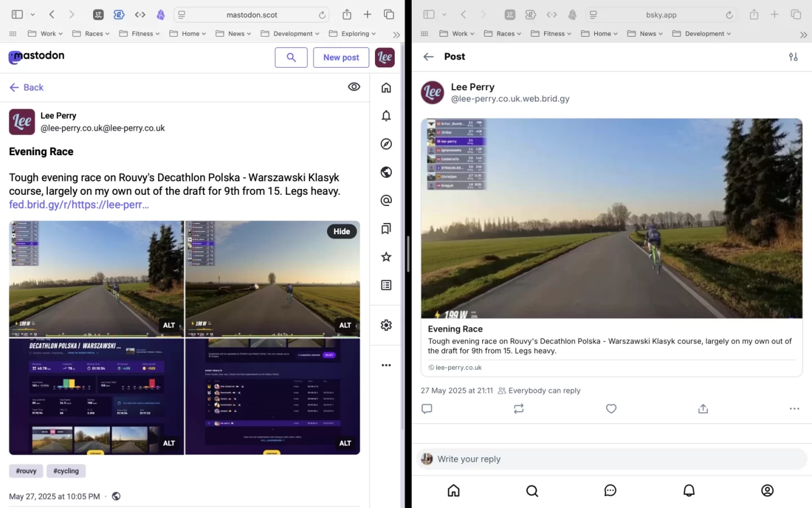This screenshot has width=812, height=508.
Task: Open the Development bookmarks menu
Action: 290,33
